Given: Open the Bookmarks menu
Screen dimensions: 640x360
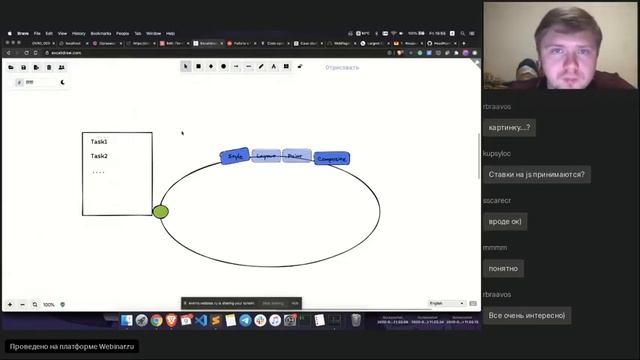Looking at the screenshot, I should pyautogui.click(x=101, y=33).
